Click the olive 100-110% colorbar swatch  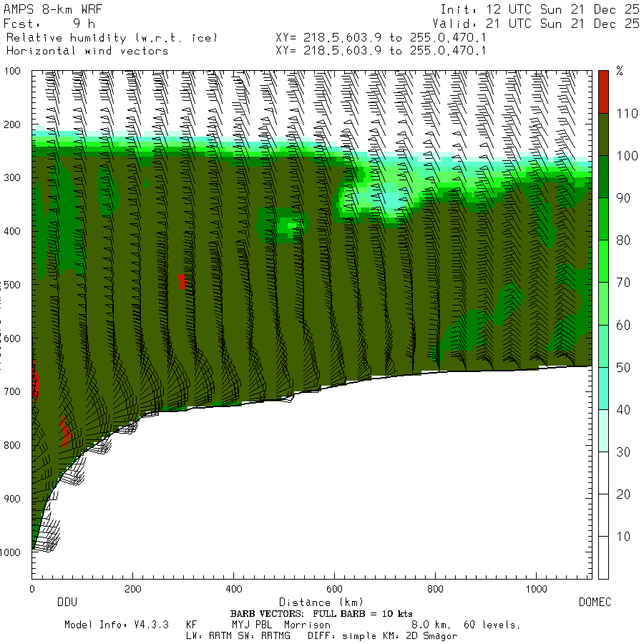click(603, 135)
